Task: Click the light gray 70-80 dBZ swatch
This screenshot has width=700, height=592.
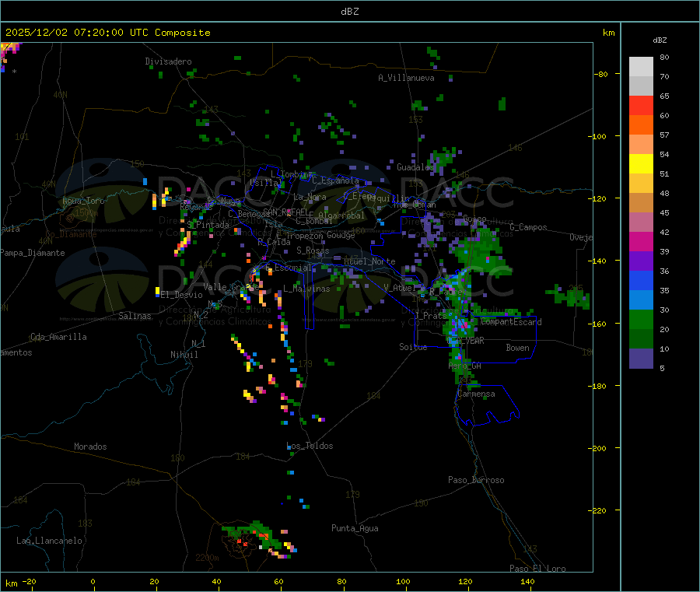Action: point(641,67)
